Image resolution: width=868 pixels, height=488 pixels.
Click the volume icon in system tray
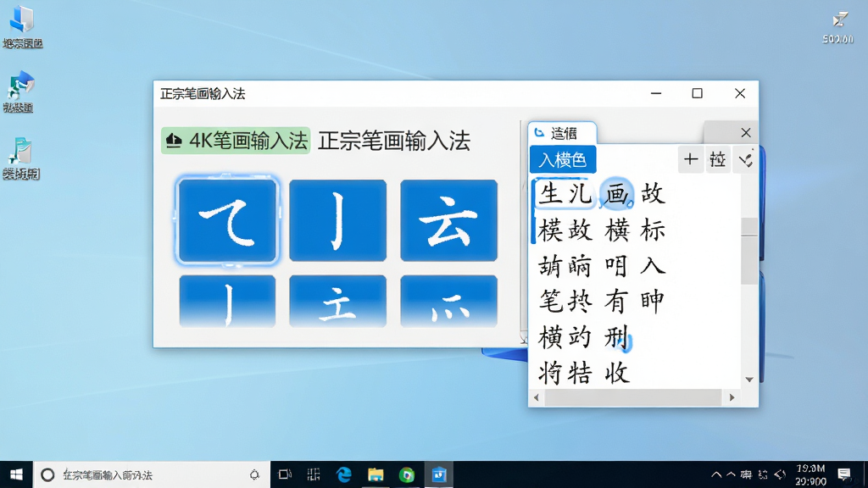click(780, 474)
